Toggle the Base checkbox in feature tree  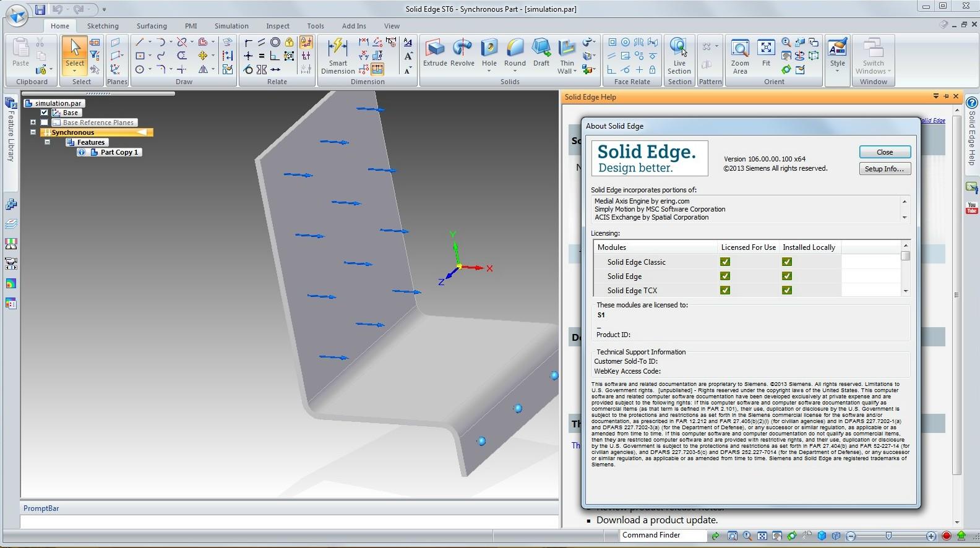pyautogui.click(x=44, y=113)
